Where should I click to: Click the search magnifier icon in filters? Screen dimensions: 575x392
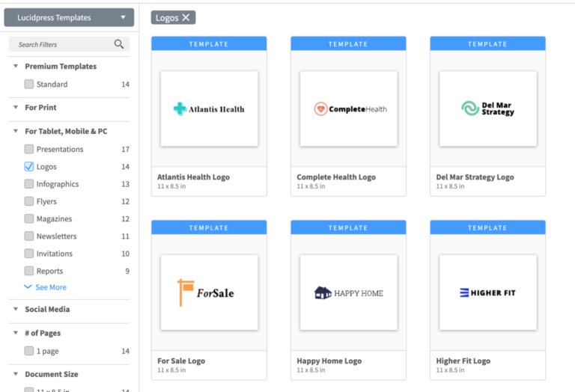118,44
